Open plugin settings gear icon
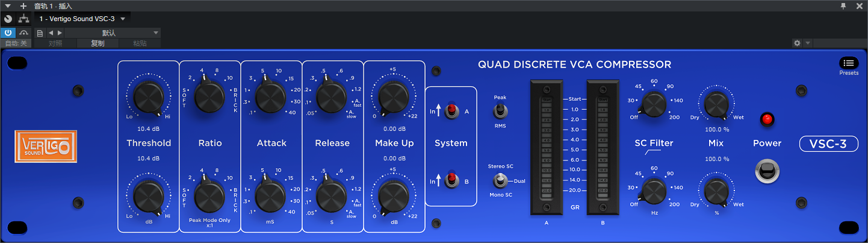Viewport: 868px width, 243px height. coord(797,43)
